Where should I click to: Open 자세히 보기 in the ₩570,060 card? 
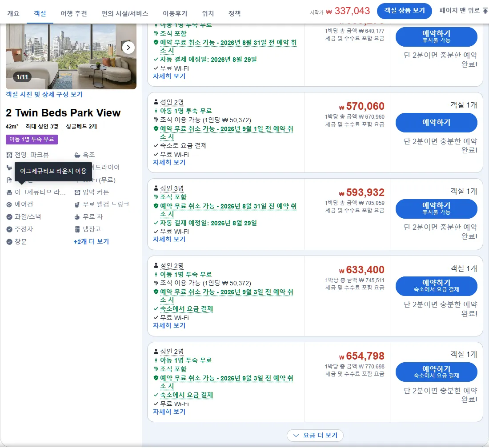169,162
